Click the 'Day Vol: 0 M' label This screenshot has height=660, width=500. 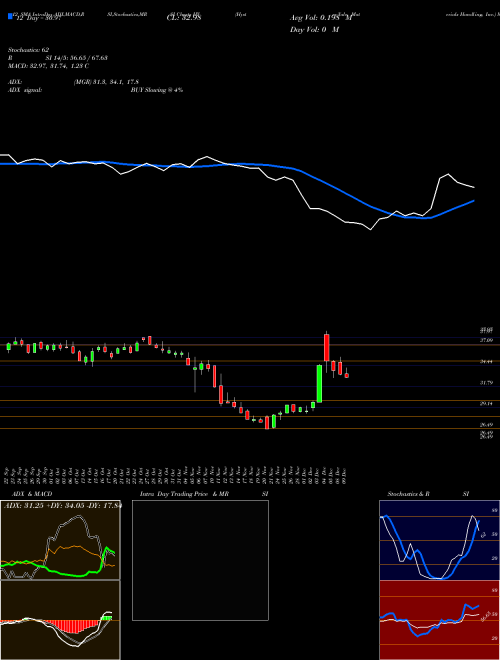(315, 30)
